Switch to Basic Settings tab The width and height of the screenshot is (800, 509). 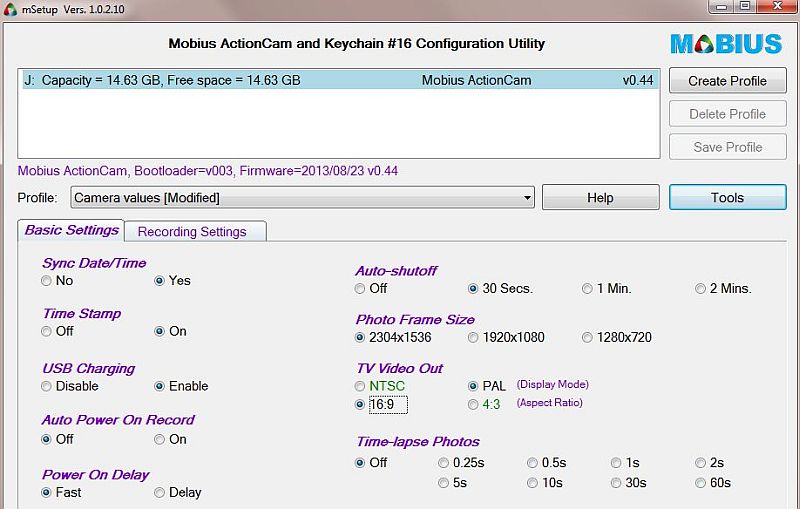click(x=71, y=230)
